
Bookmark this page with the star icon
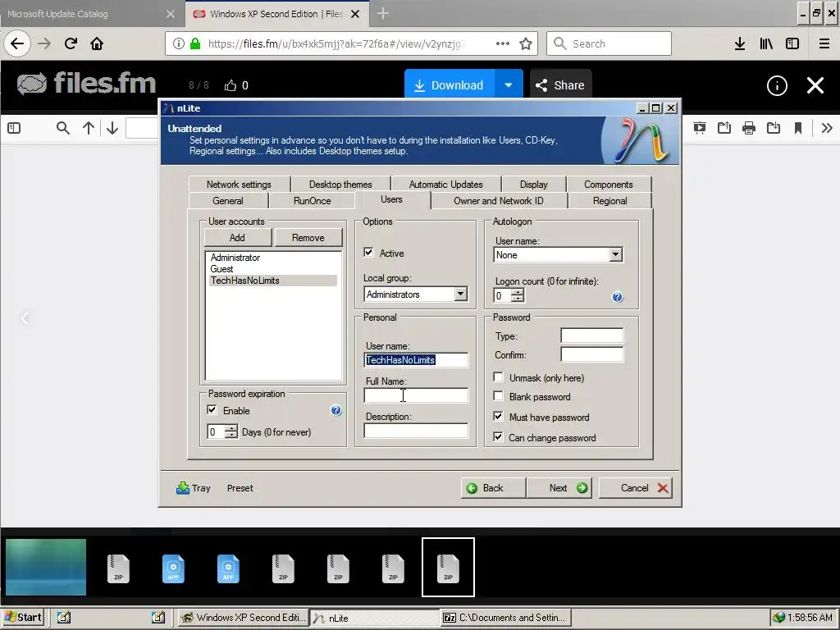[x=526, y=44]
